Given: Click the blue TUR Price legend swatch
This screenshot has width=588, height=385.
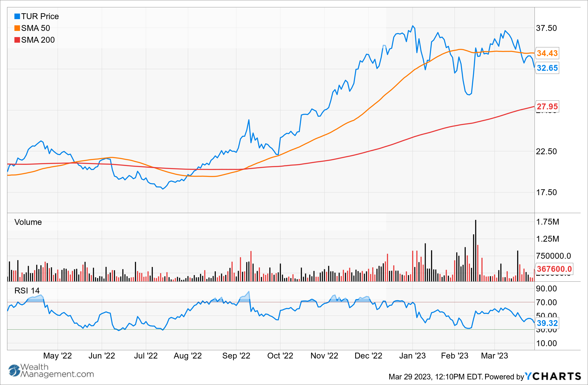Looking at the screenshot, I should [x=17, y=16].
